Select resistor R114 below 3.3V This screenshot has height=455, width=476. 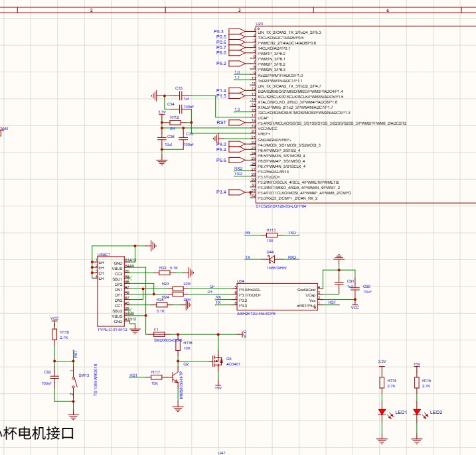point(382,383)
